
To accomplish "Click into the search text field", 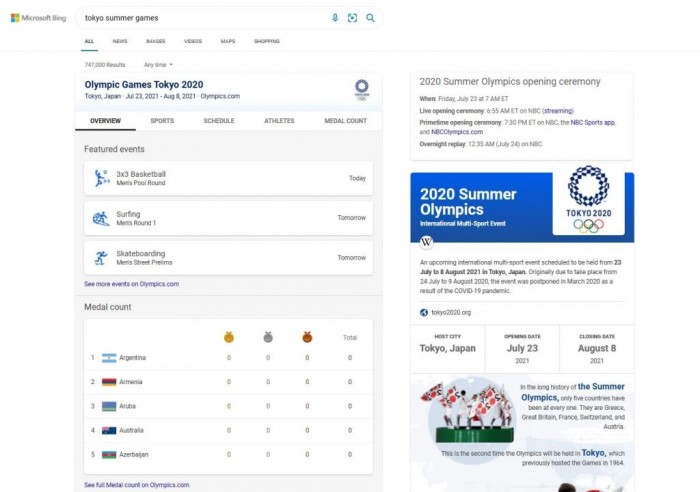I will click(x=200, y=18).
